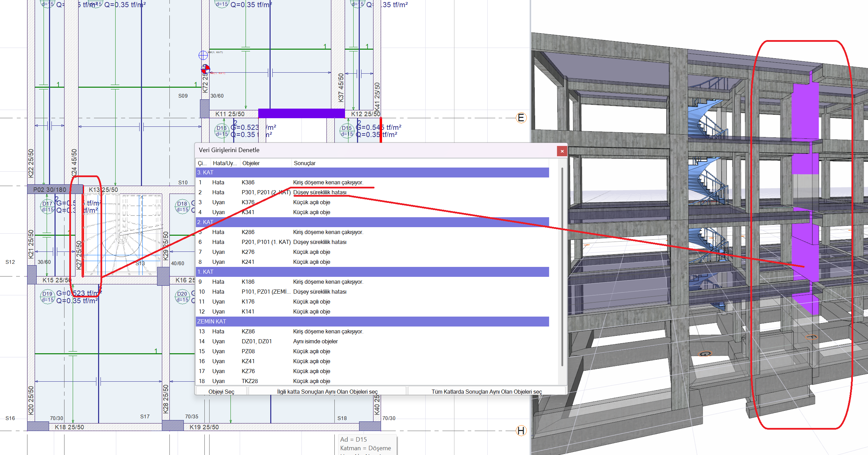868x455 pixels.
Task: Click the red rigidity center marker
Action: coord(205,70)
